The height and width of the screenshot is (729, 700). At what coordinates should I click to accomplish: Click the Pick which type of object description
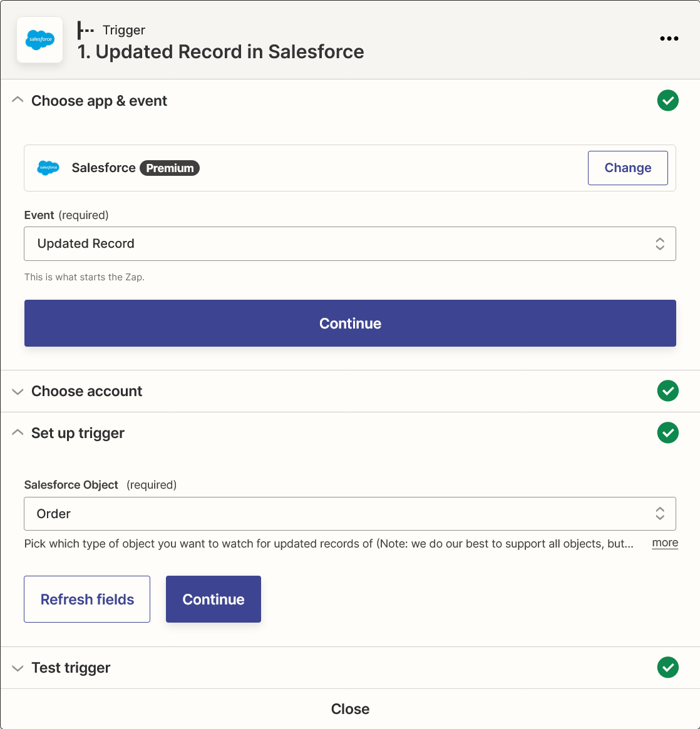pos(328,544)
